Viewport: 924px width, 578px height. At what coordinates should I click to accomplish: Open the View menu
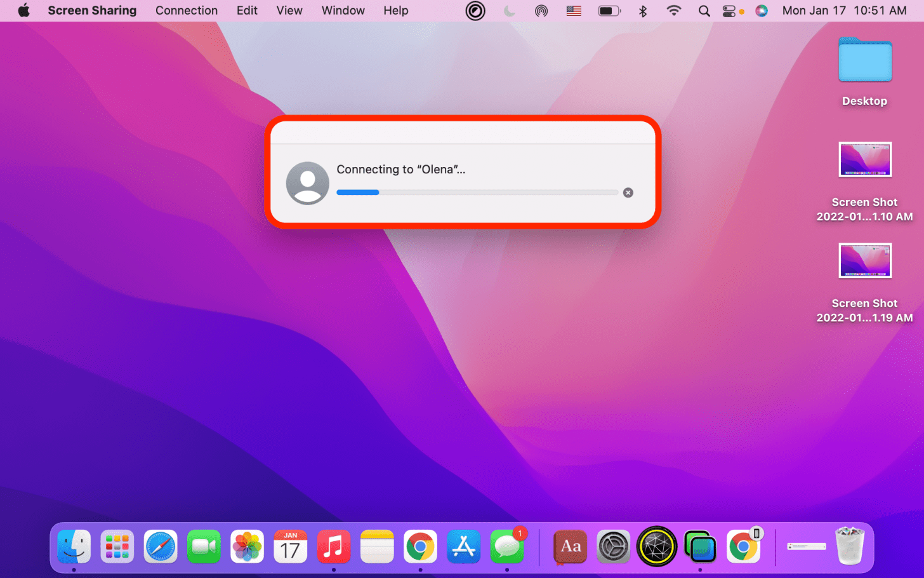pyautogui.click(x=289, y=10)
